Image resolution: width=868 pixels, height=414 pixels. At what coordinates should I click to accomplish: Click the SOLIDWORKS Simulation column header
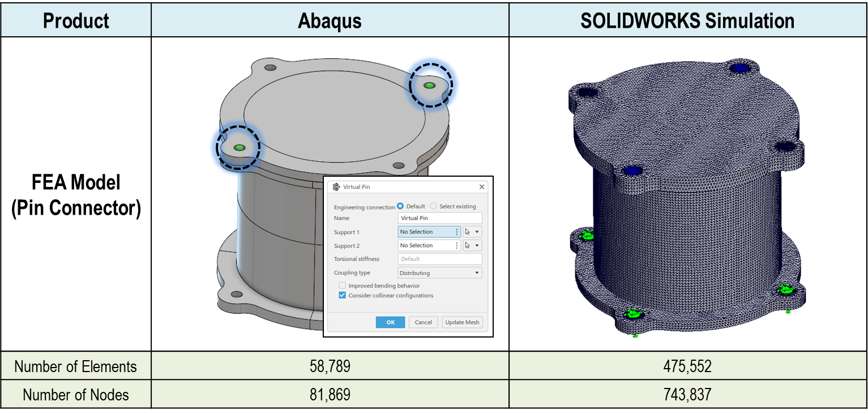point(688,21)
